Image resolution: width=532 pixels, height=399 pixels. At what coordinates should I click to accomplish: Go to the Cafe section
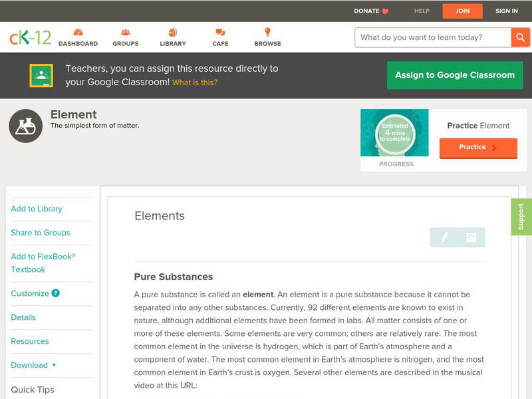tap(219, 37)
